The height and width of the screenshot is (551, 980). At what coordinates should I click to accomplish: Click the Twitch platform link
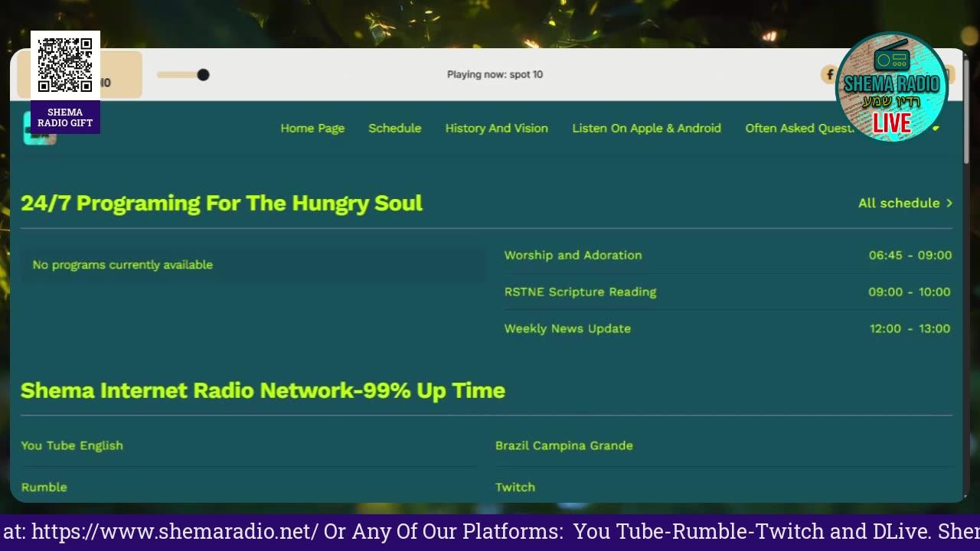click(x=515, y=487)
